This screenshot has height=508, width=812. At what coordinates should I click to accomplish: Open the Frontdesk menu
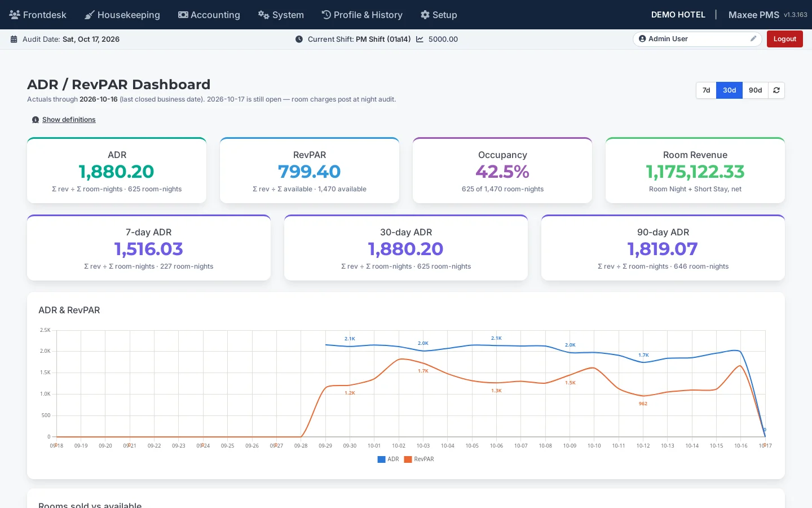coord(38,15)
